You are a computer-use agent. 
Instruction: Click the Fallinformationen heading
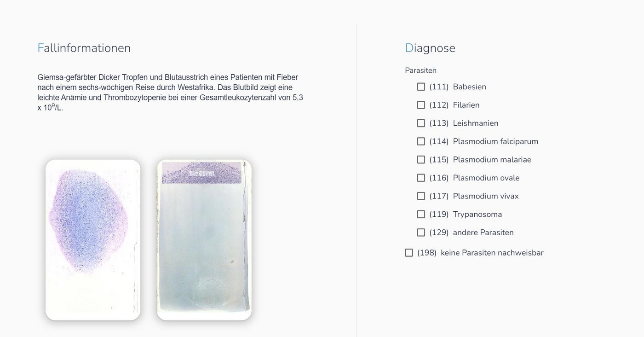[84, 48]
